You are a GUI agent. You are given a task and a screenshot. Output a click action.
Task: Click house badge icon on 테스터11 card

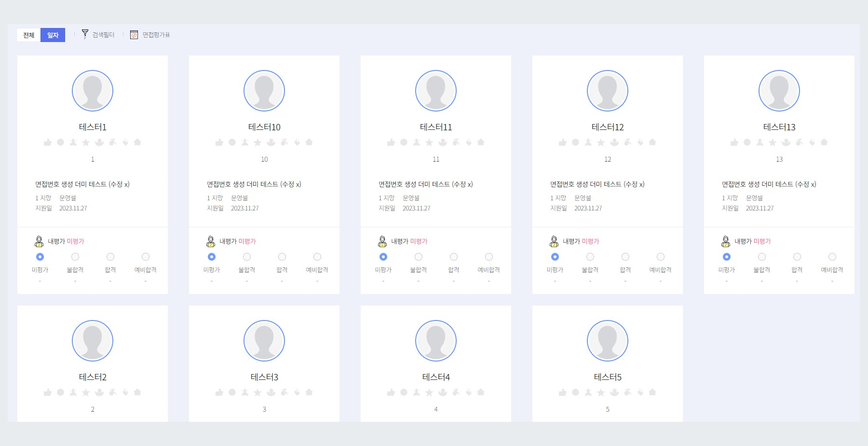pyautogui.click(x=481, y=142)
